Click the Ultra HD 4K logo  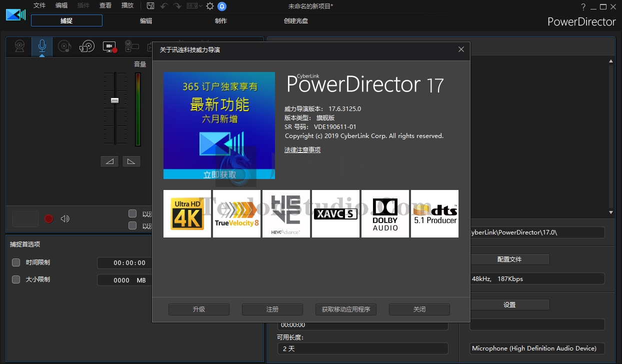click(187, 213)
